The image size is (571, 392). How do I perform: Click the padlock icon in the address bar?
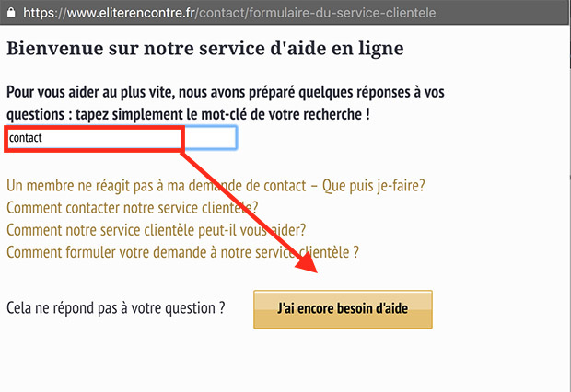point(12,14)
